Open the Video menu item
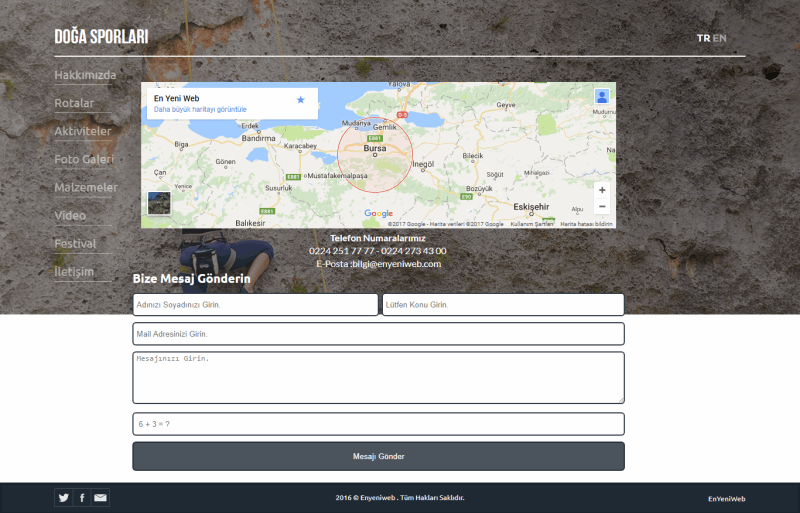 (70, 215)
